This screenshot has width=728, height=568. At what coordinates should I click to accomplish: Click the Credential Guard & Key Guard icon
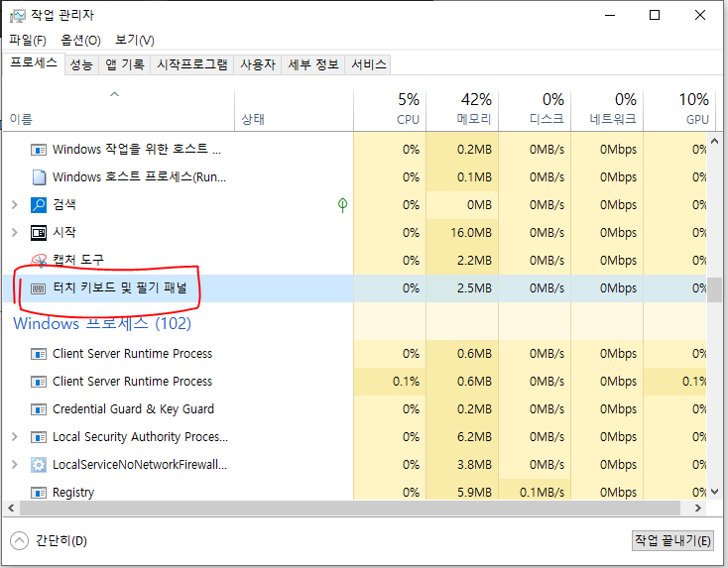click(x=39, y=409)
